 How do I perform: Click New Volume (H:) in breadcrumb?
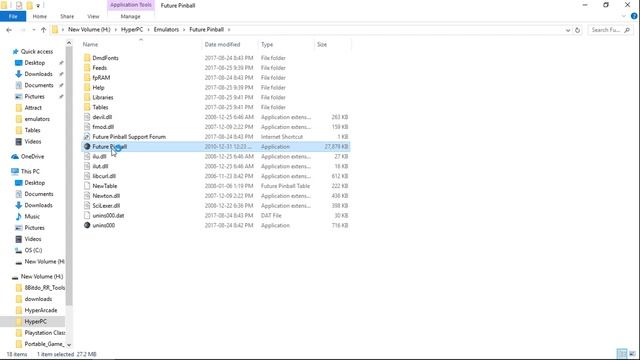tap(89, 29)
